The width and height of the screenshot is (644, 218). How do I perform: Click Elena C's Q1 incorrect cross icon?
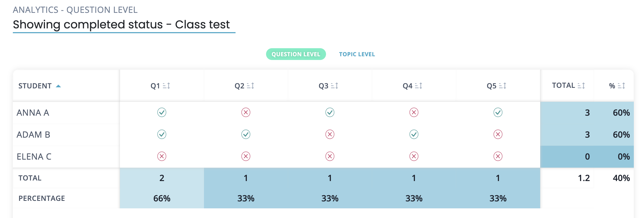tap(162, 156)
